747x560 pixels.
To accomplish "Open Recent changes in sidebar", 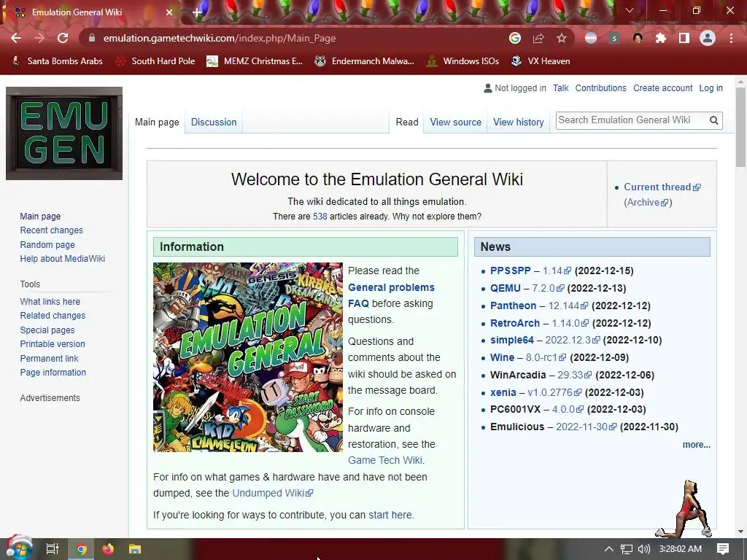I will point(52,230).
